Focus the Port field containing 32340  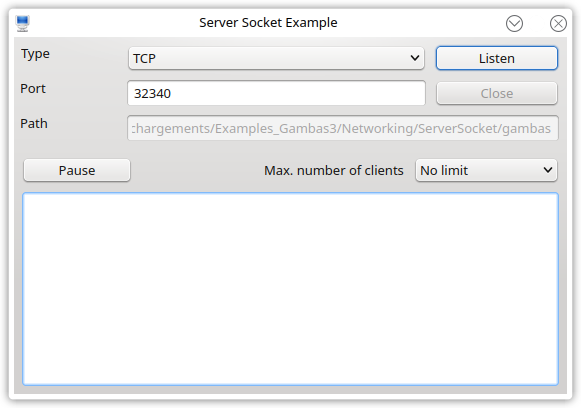point(276,93)
